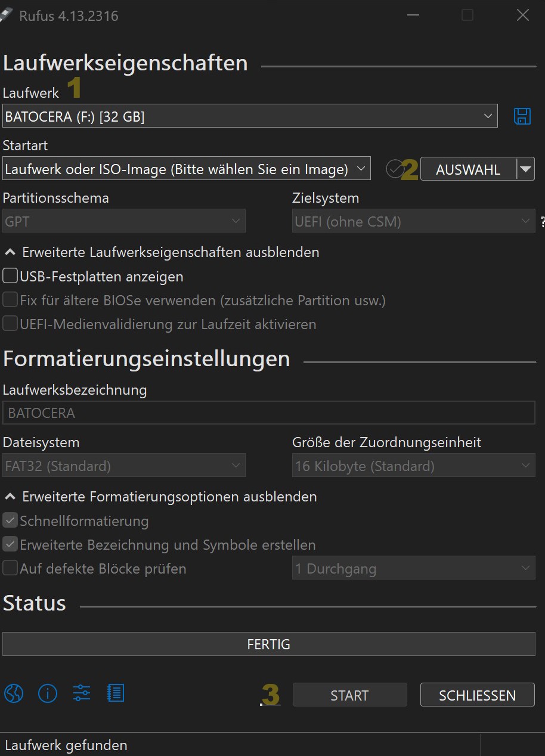Click the checksum checkmark icon beside AUSWAHL
The height and width of the screenshot is (756, 545).
pos(394,169)
